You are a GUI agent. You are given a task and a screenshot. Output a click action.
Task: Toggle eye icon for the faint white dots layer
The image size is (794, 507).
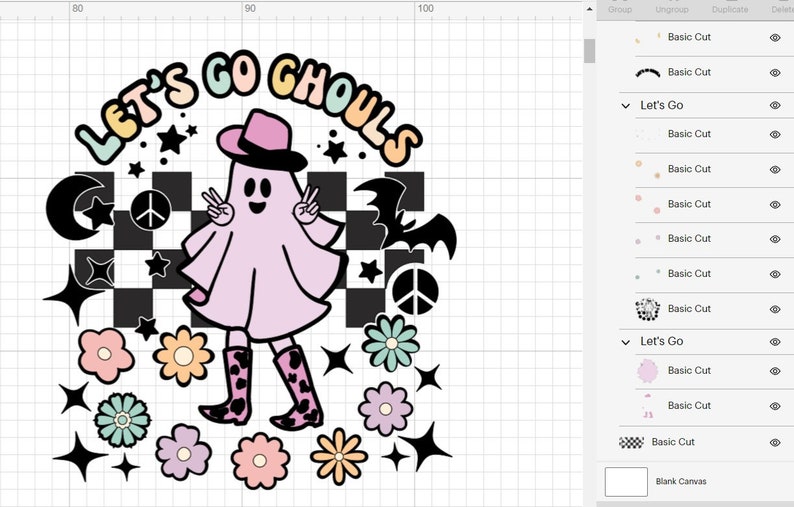coord(775,135)
